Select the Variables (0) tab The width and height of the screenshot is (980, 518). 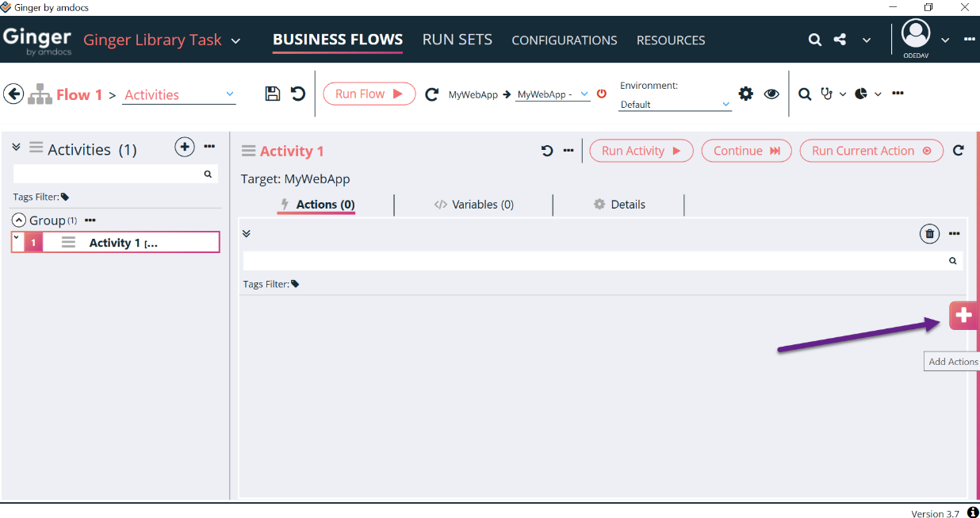click(x=474, y=205)
